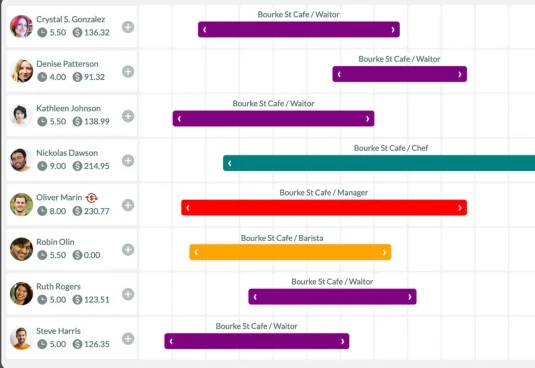Click right handle of Oliver's Manager shift
This screenshot has width=535, height=368.
460,208
